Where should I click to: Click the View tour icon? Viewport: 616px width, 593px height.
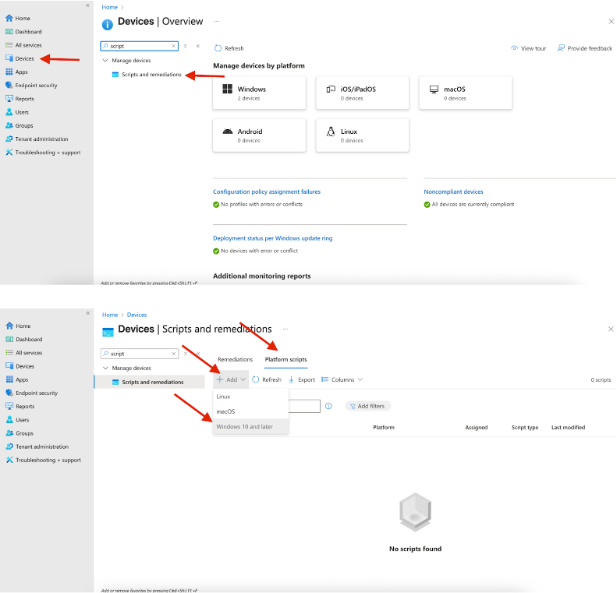tap(514, 48)
